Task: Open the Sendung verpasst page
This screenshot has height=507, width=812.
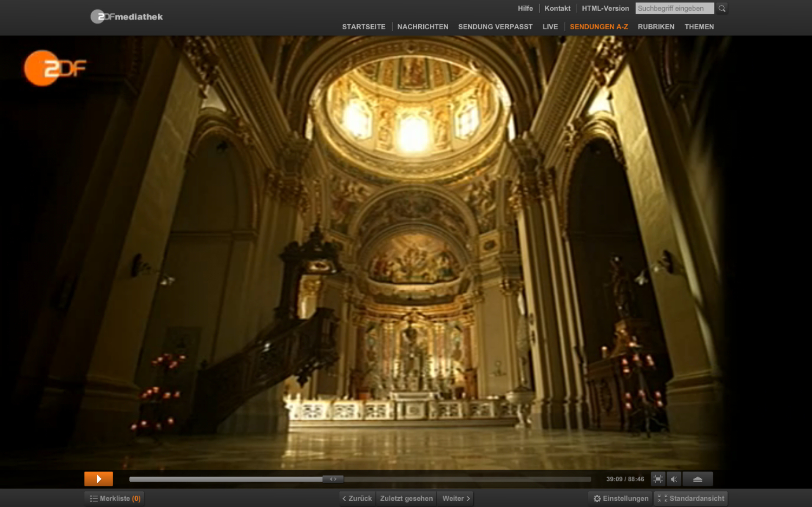Action: click(495, 27)
